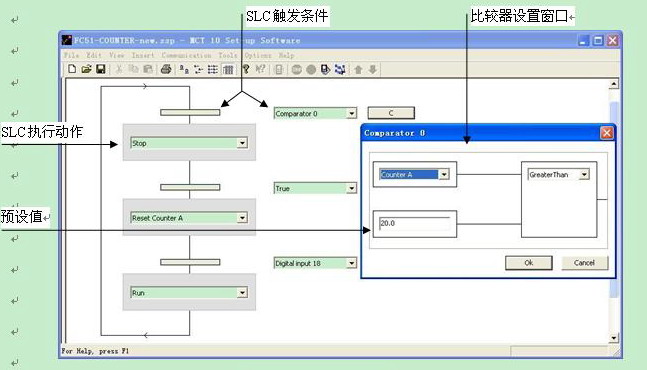Click the second round grey toolbar icon
This screenshot has height=370, width=647.
(x=311, y=70)
